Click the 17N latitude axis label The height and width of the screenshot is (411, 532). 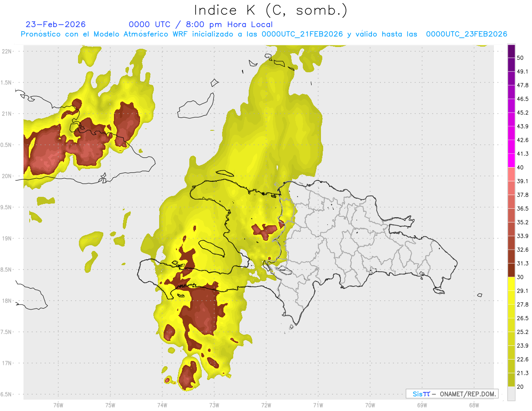pos(7,363)
